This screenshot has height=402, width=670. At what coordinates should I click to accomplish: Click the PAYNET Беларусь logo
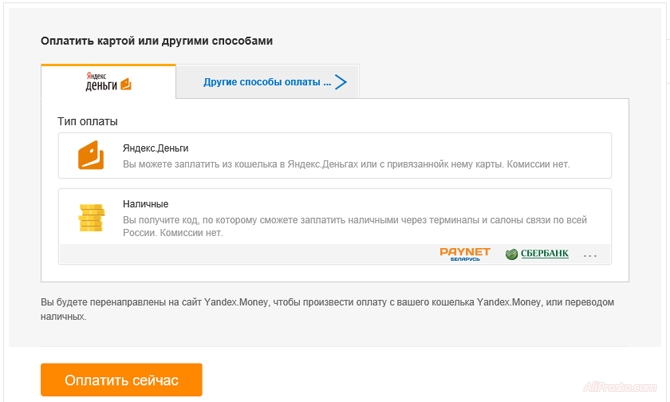point(466,254)
